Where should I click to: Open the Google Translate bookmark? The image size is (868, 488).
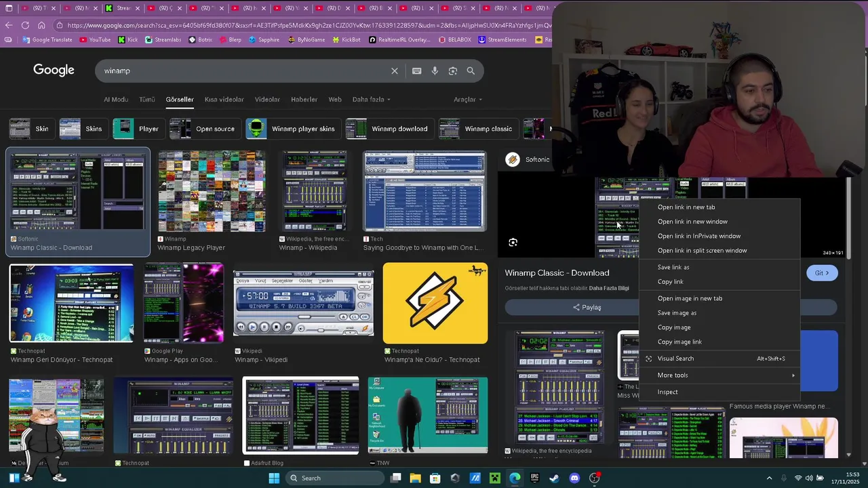click(x=47, y=39)
